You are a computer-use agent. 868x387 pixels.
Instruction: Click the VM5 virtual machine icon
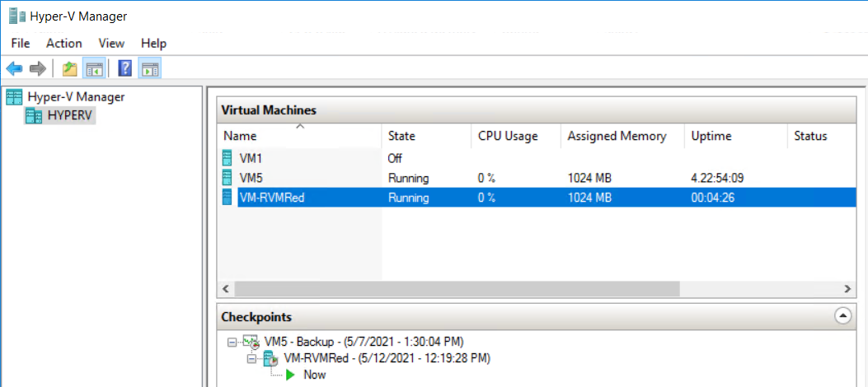227,178
